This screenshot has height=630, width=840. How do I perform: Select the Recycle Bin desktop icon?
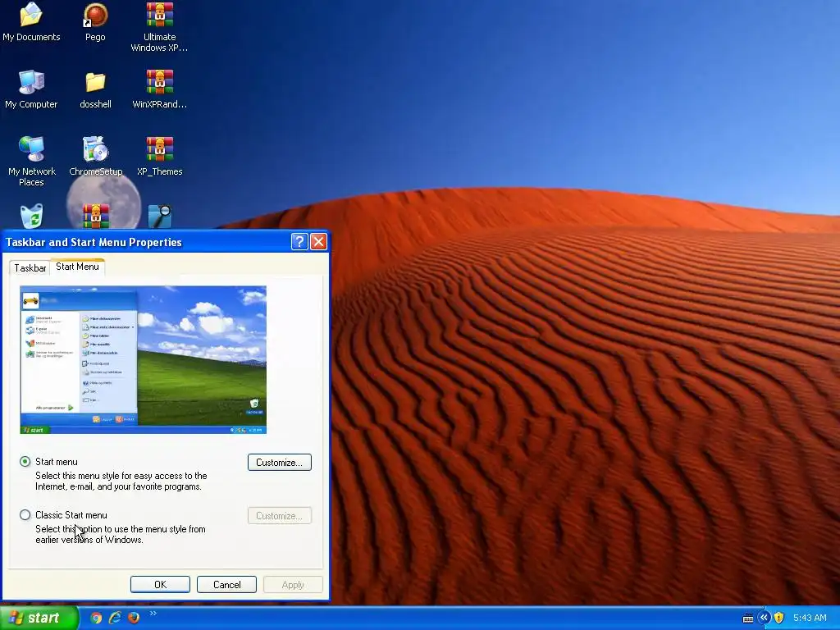(x=31, y=217)
